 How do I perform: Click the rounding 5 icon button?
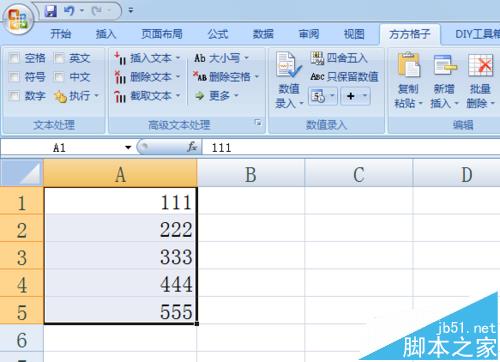click(x=318, y=96)
